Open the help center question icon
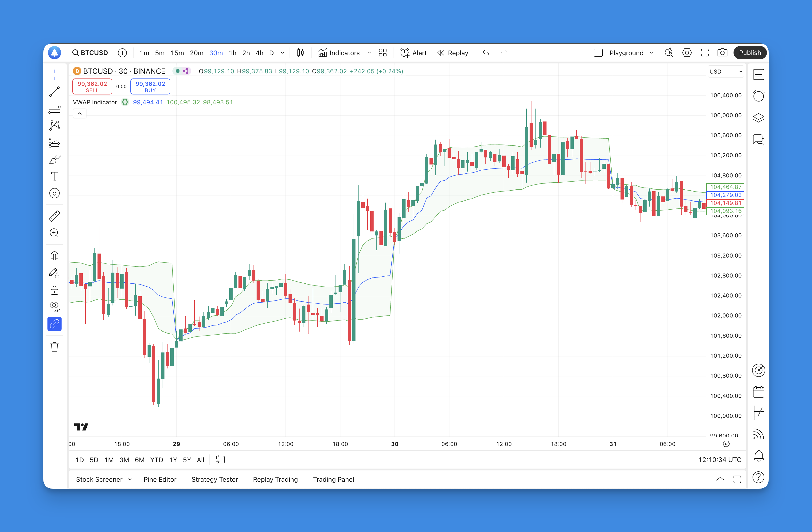812x532 pixels. coord(758,477)
